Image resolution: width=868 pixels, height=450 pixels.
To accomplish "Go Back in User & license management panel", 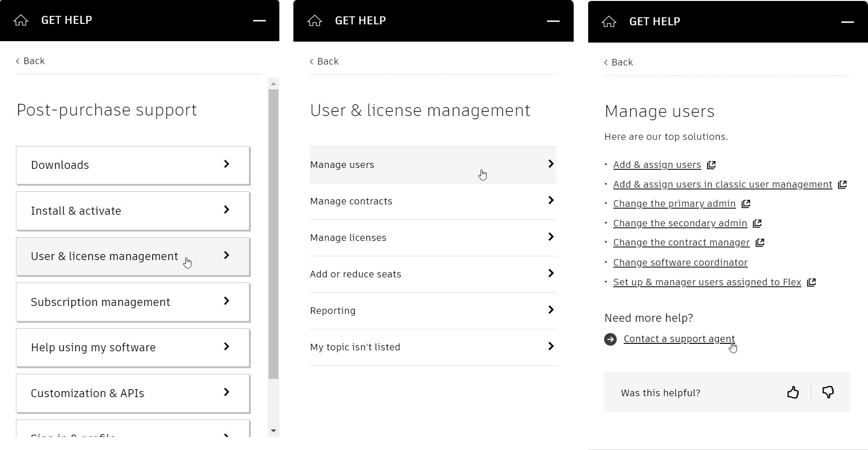I will click(324, 61).
